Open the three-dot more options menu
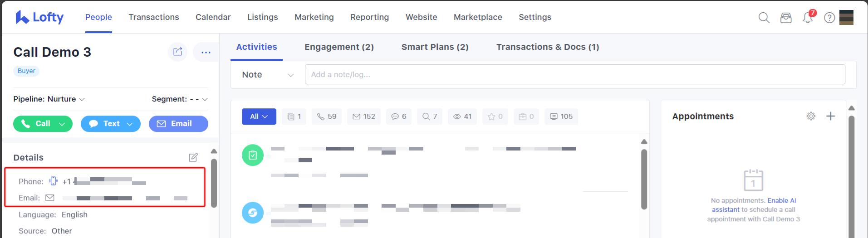 point(206,52)
